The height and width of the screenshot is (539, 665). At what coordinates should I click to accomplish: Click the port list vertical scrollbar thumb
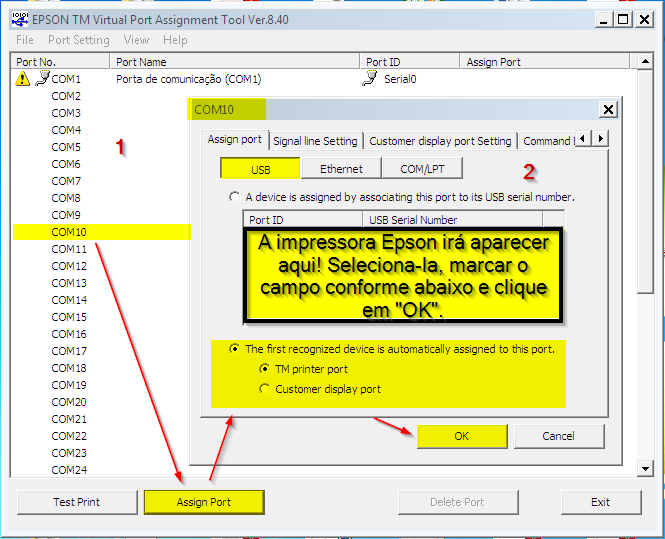tap(645, 182)
